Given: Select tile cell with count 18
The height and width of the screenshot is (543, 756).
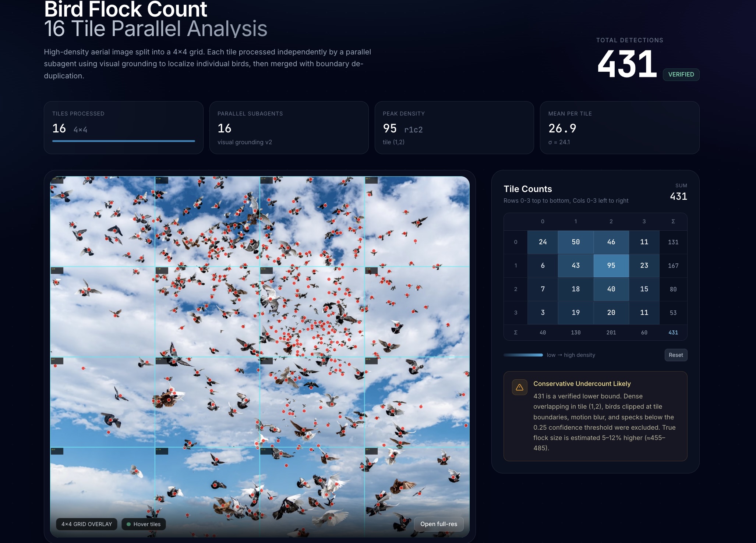Looking at the screenshot, I should coord(576,289).
